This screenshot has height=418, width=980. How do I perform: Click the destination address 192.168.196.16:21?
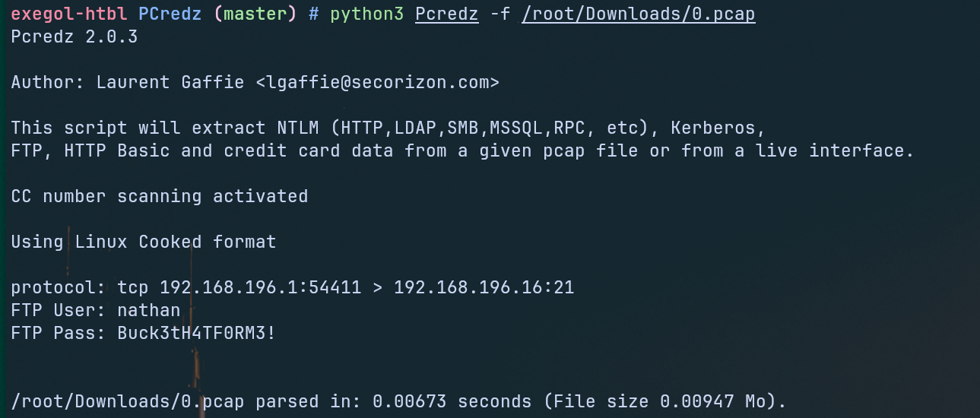point(484,287)
